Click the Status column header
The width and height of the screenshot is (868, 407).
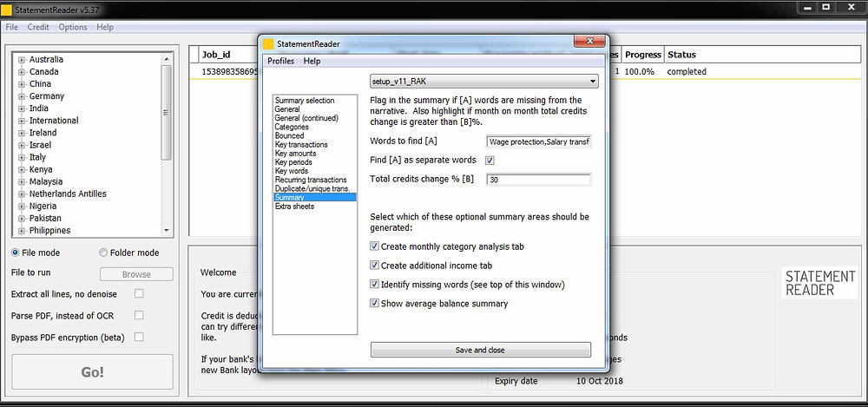681,55
